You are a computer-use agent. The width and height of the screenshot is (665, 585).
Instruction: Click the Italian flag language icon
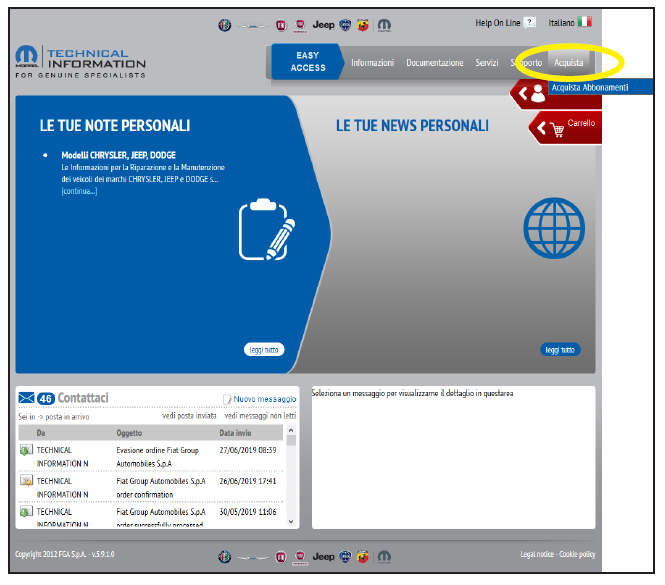click(584, 21)
